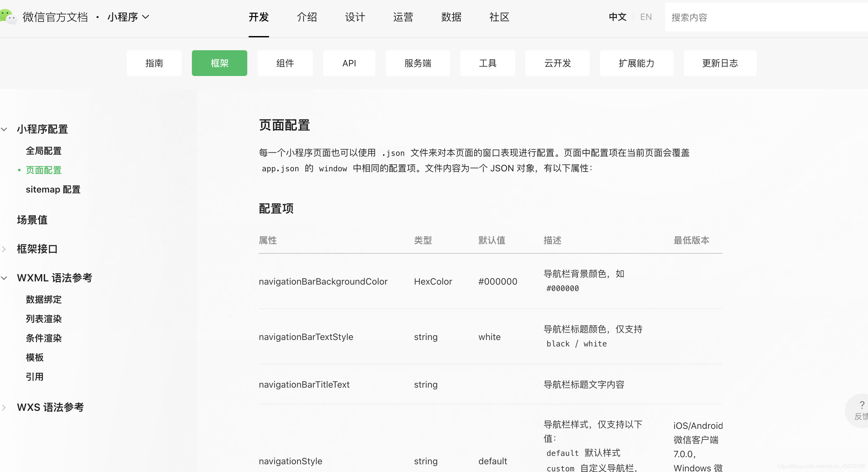Open the 更新日志 section button
868x472 pixels.
point(720,63)
